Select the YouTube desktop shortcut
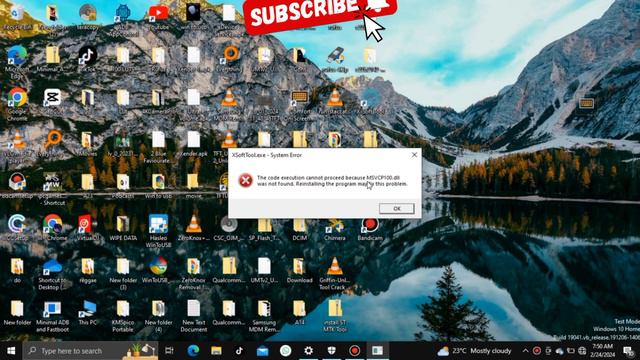The height and width of the screenshot is (360, 640). (158, 16)
